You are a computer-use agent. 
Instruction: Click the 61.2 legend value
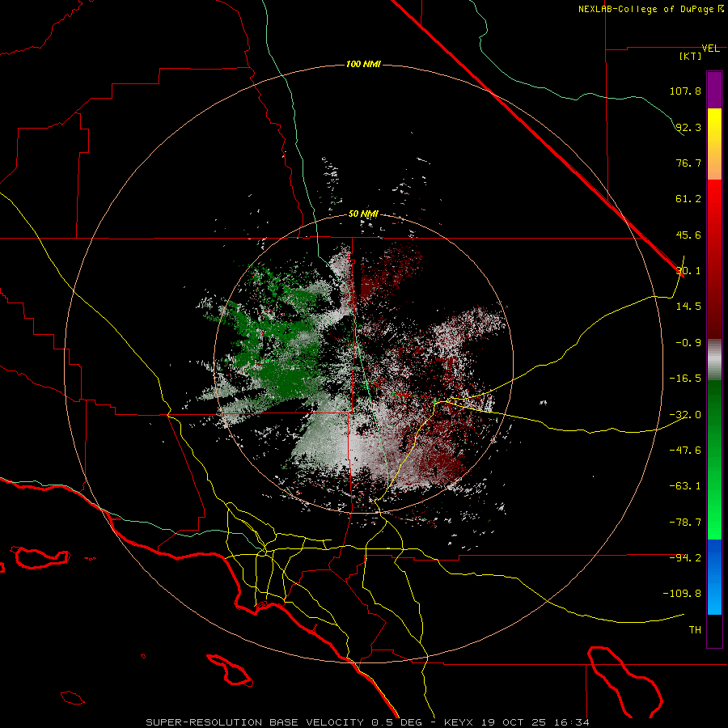tap(688, 199)
